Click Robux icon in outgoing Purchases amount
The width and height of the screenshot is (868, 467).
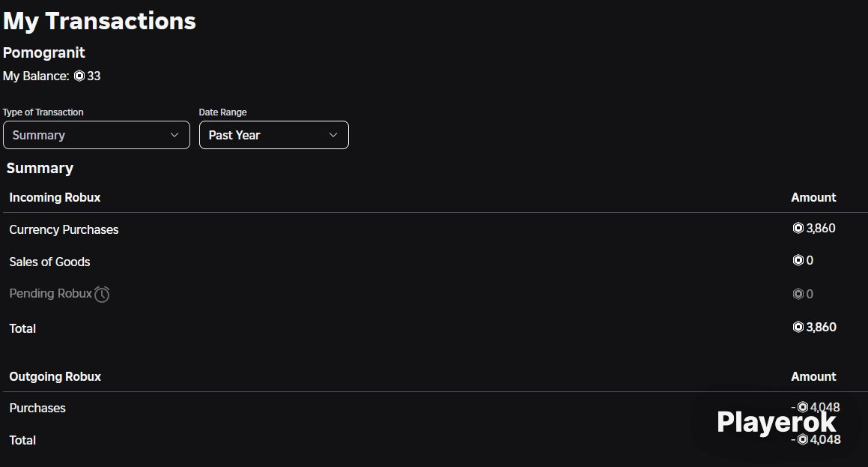(x=803, y=408)
